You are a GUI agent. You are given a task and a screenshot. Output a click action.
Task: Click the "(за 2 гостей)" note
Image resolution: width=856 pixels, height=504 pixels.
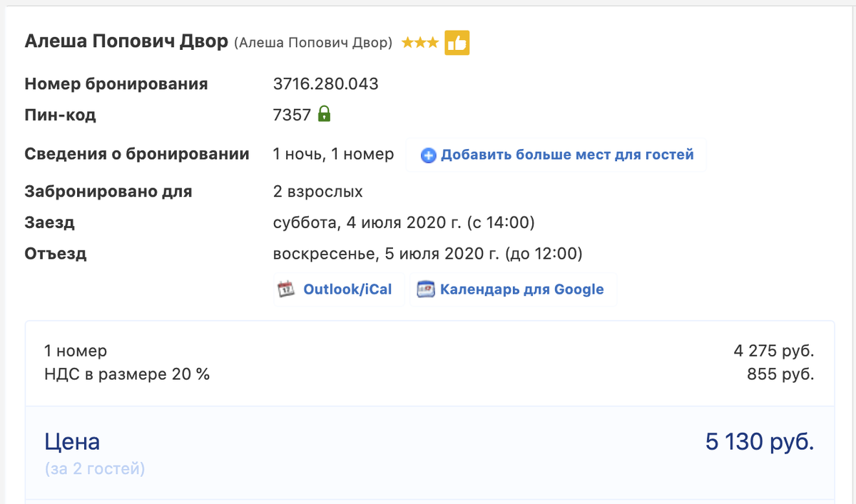pyautogui.click(x=95, y=470)
